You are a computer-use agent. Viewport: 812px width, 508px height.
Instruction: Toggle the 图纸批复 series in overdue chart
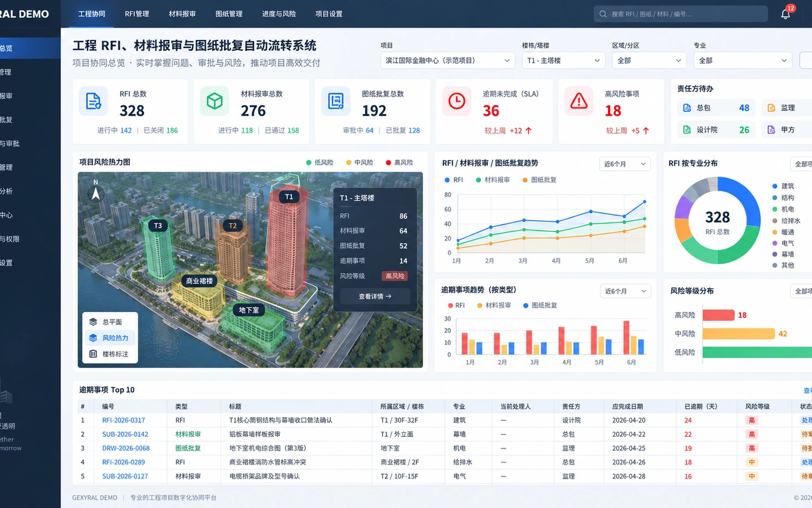point(540,305)
